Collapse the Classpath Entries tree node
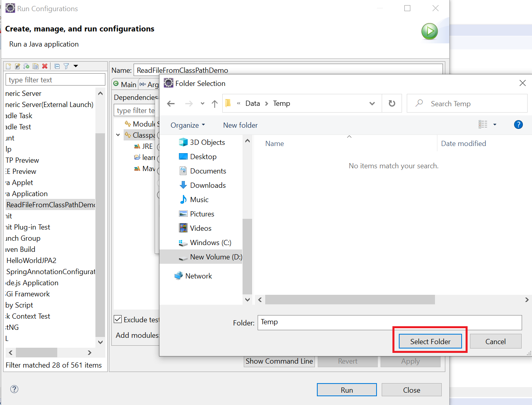The image size is (532, 405). (x=118, y=135)
